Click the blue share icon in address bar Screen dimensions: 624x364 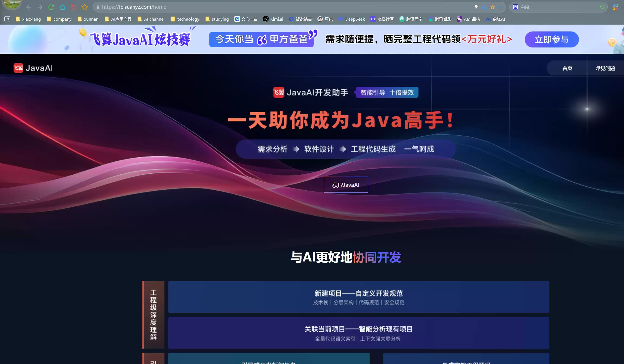[x=484, y=7]
